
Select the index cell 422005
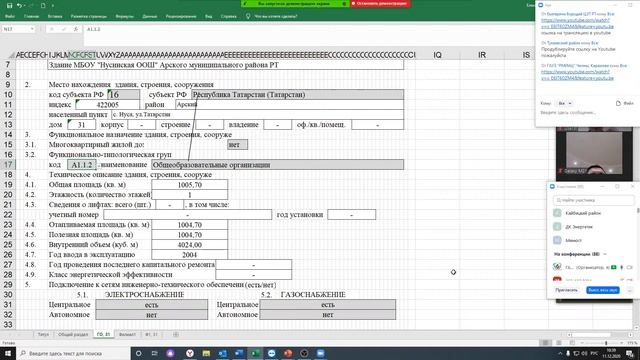tap(107, 104)
